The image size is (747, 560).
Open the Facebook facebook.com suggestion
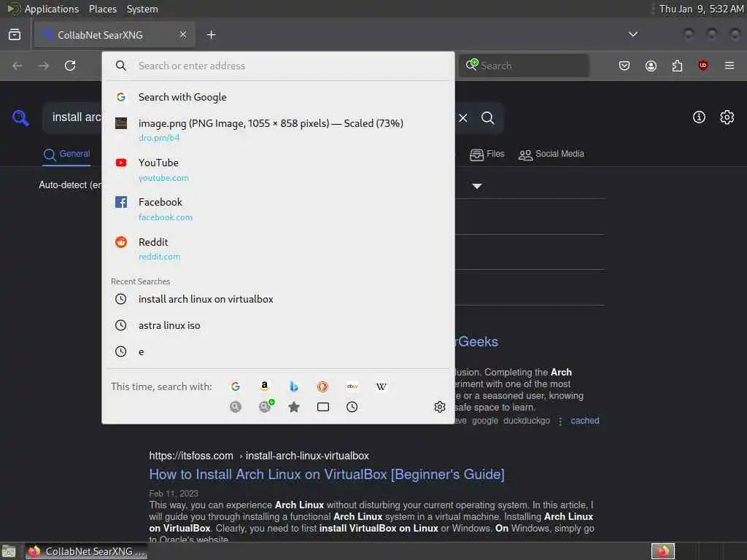tap(278, 209)
